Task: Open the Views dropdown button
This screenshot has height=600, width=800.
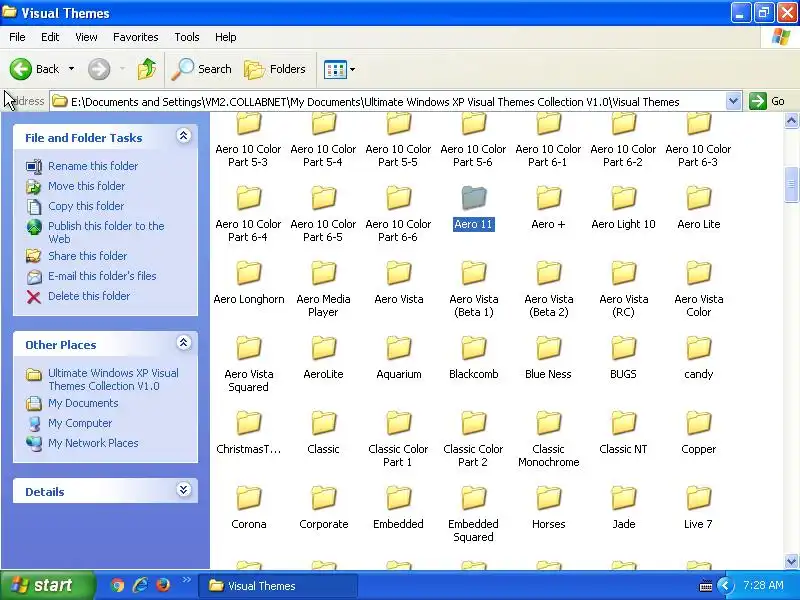Action: pos(339,69)
